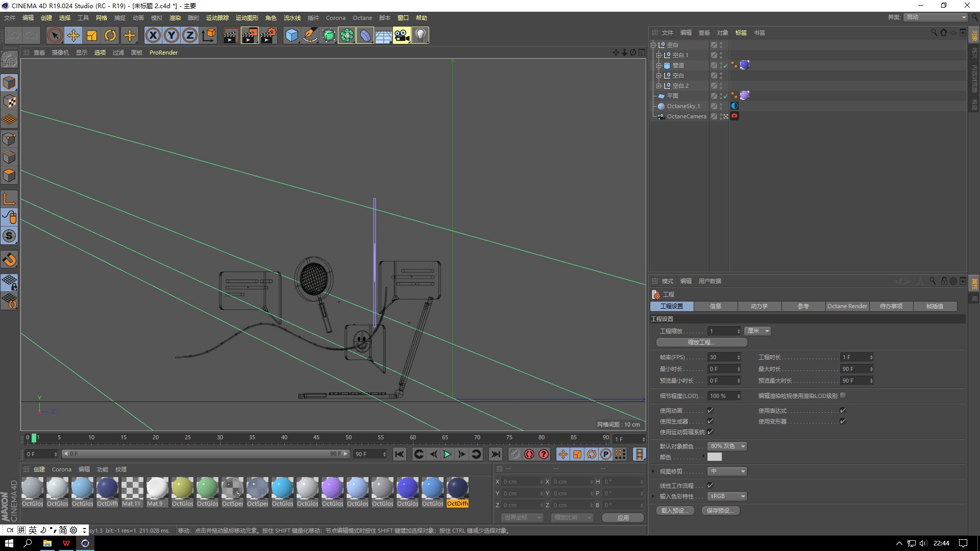Open the 运动图形 menu
Image resolution: width=980 pixels, height=551 pixels.
(247, 18)
